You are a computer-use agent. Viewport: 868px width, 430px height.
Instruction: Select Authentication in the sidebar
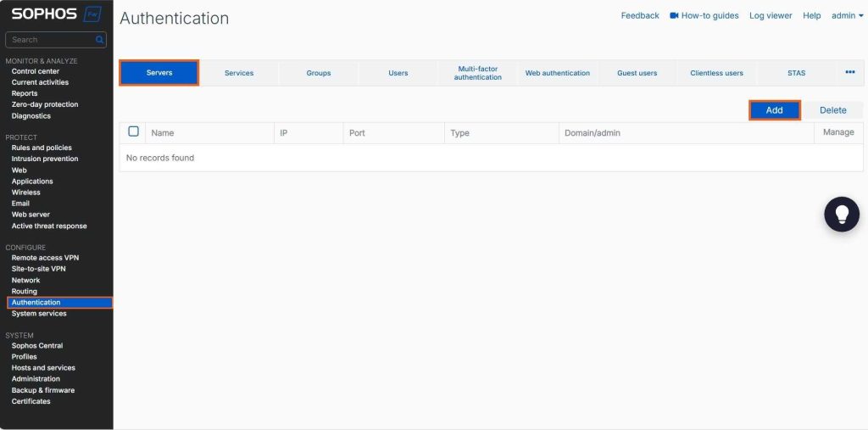(60, 303)
